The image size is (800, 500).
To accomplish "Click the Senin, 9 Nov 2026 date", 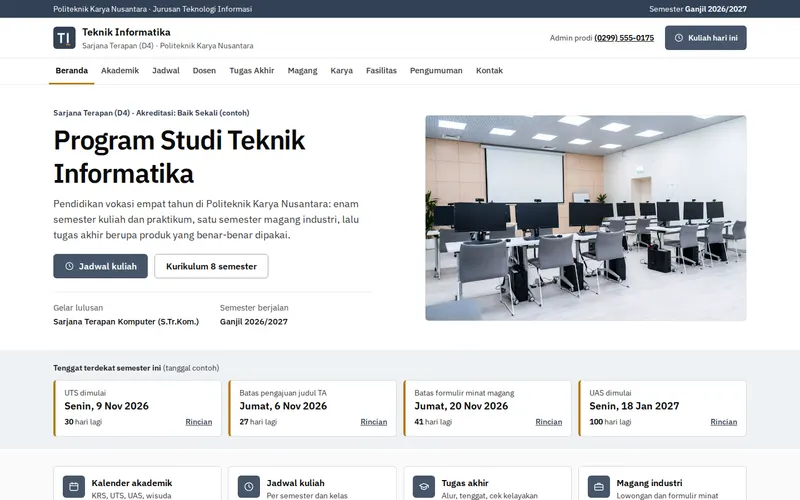I will click(x=106, y=406).
